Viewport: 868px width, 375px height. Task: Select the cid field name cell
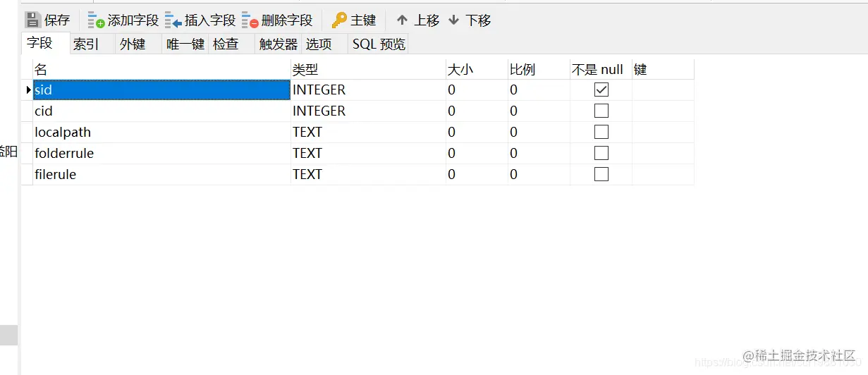161,111
